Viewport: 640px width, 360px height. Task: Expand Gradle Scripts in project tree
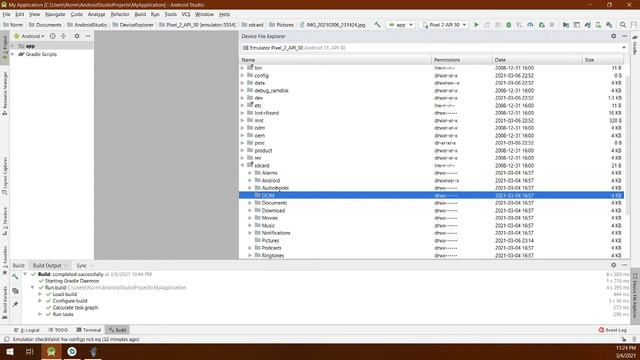tap(13, 54)
